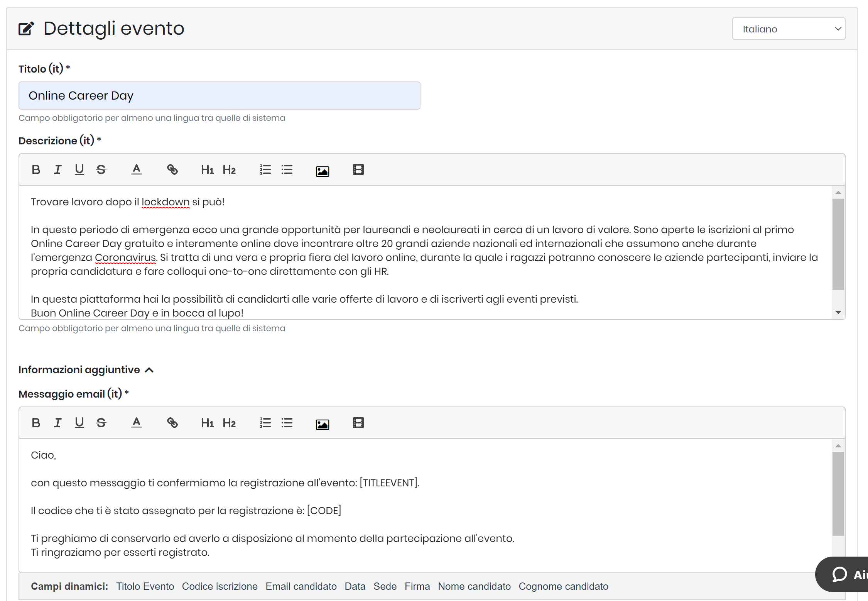Click the Titolo field with Online Career Day
Screen dimensions: 868x601
pyautogui.click(x=219, y=95)
